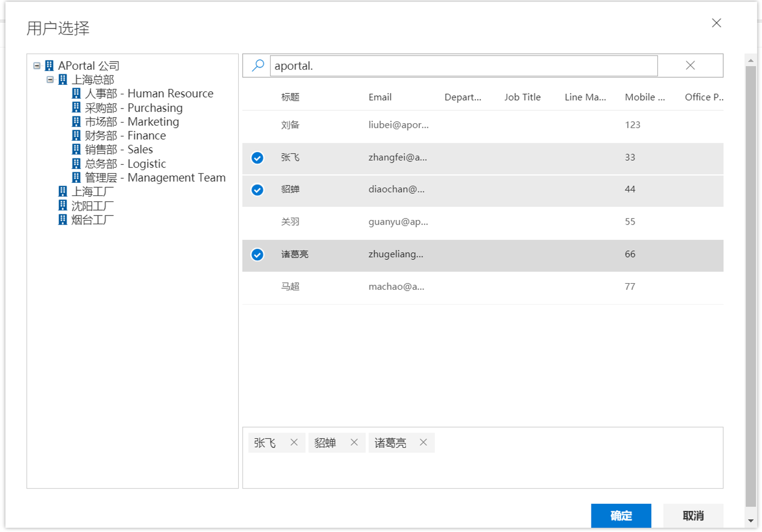Select 总务部 - Logistic department
762x532 pixels.
tap(125, 164)
